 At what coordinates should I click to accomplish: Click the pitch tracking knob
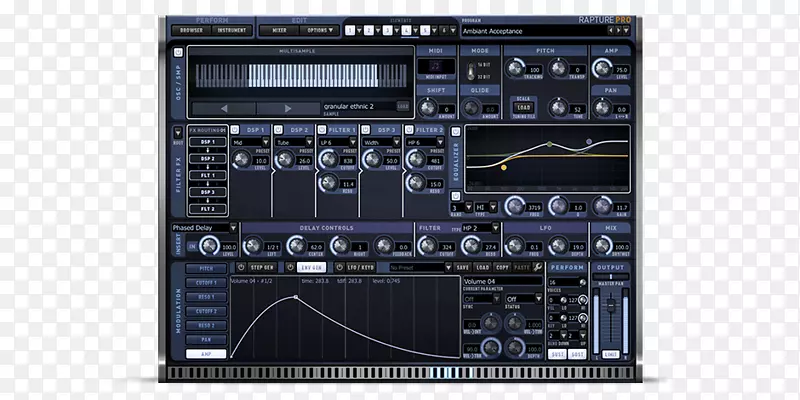[517, 68]
